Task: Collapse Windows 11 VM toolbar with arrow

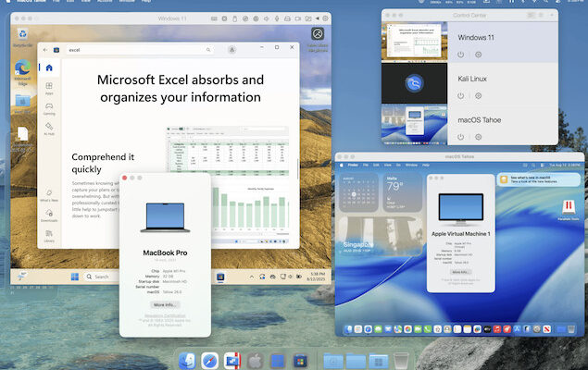Action: click(318, 18)
